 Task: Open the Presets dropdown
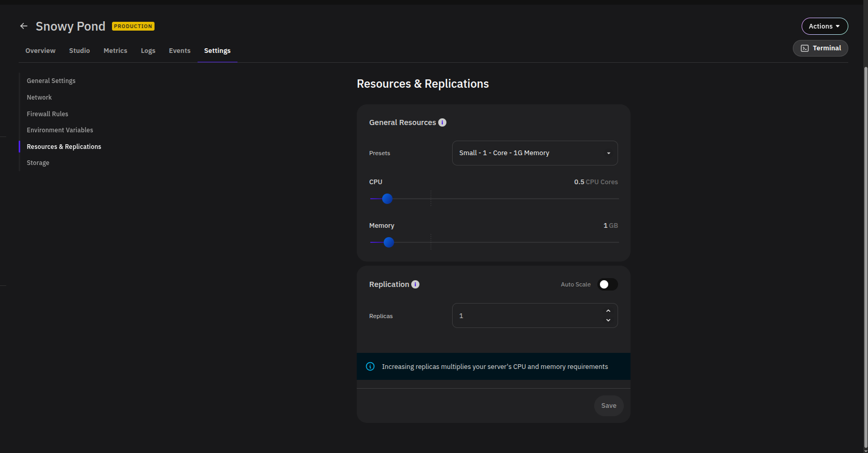535,153
